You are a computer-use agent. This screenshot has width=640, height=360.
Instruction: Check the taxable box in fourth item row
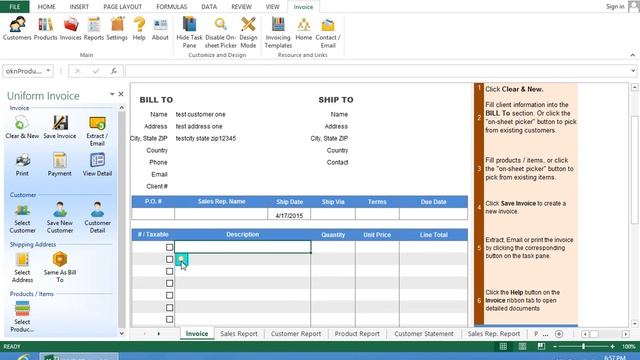click(x=169, y=283)
